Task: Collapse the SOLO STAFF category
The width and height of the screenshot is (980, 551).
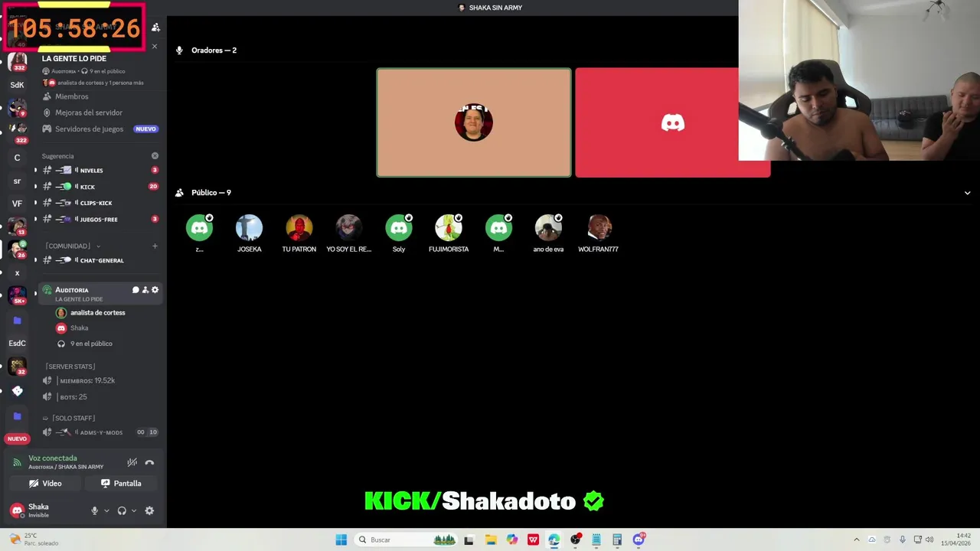Action: click(x=69, y=418)
